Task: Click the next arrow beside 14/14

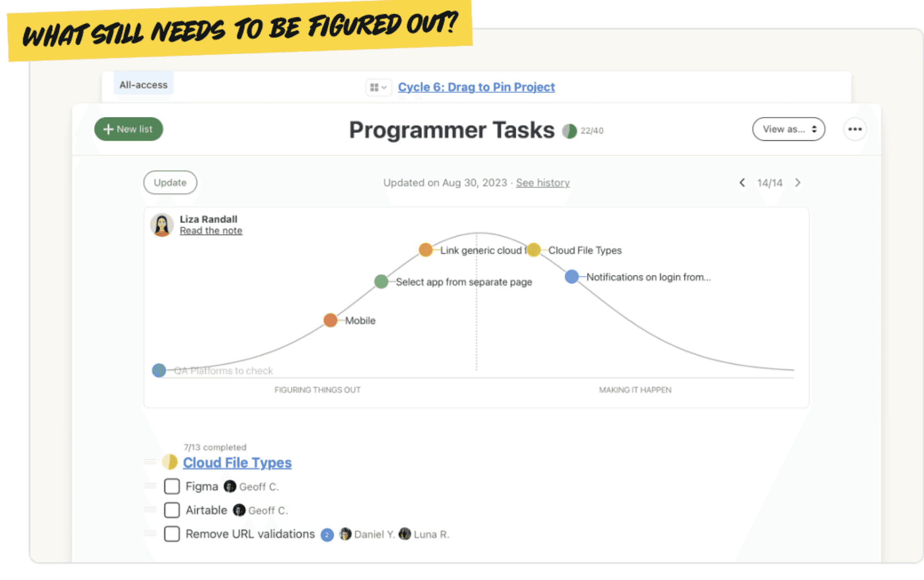Action: coord(798,182)
